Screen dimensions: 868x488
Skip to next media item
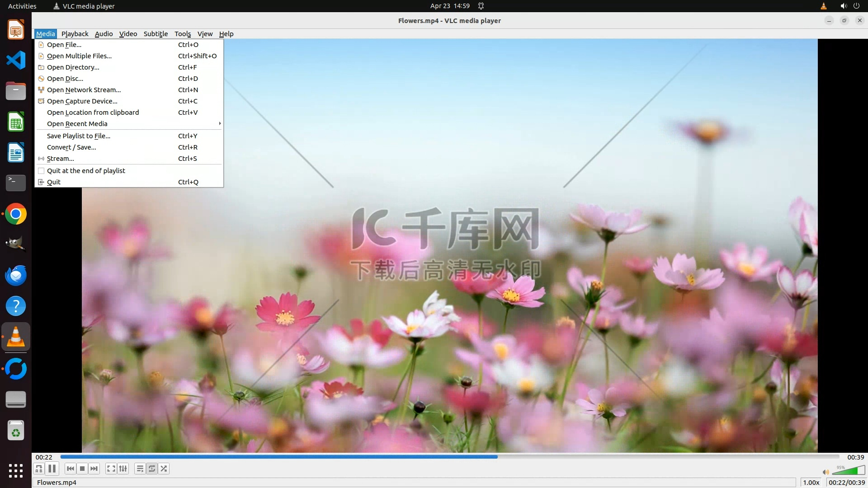point(94,469)
